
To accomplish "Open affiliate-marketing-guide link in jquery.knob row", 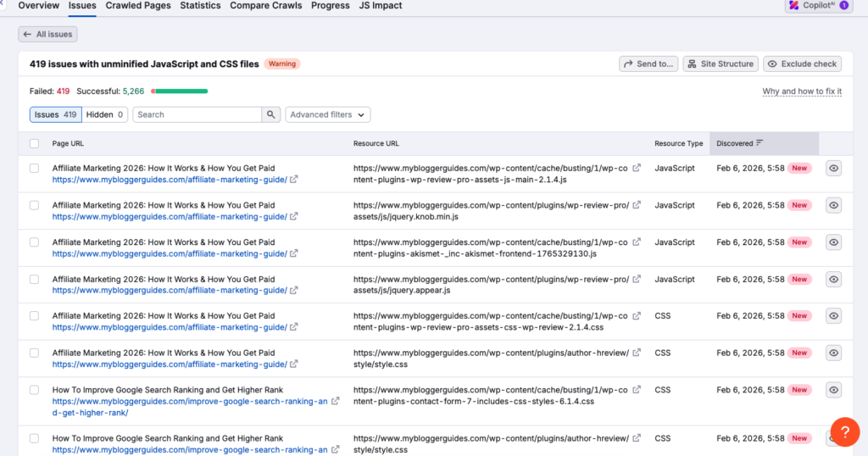I will point(170,217).
